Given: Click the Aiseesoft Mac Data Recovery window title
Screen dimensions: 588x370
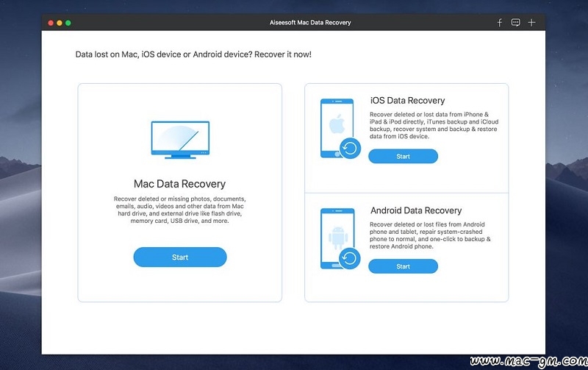Looking at the screenshot, I should (x=310, y=23).
